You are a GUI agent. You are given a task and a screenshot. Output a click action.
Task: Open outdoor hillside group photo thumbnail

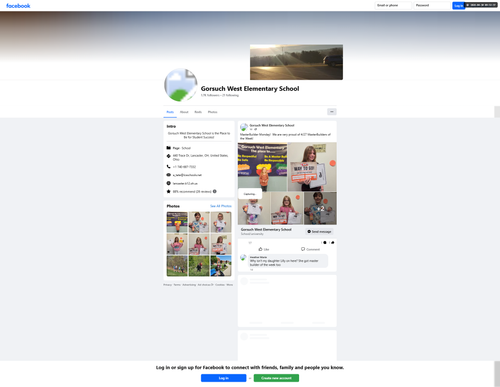point(177,266)
